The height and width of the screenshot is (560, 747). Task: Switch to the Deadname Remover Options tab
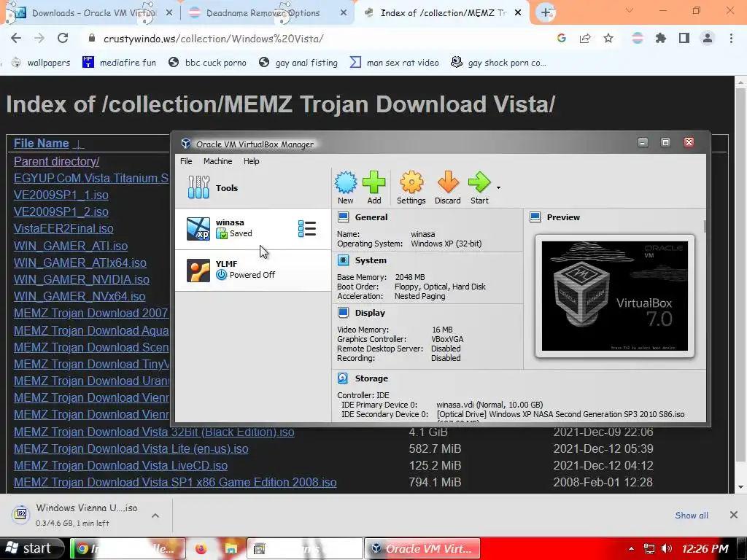pyautogui.click(x=268, y=13)
